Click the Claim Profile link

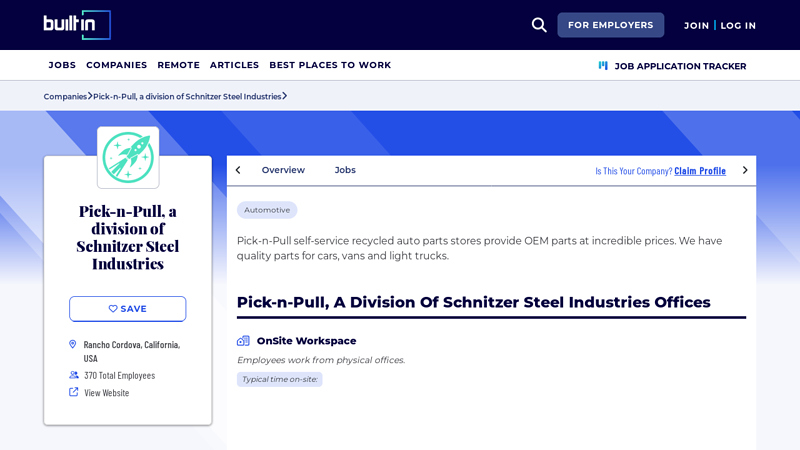[700, 171]
